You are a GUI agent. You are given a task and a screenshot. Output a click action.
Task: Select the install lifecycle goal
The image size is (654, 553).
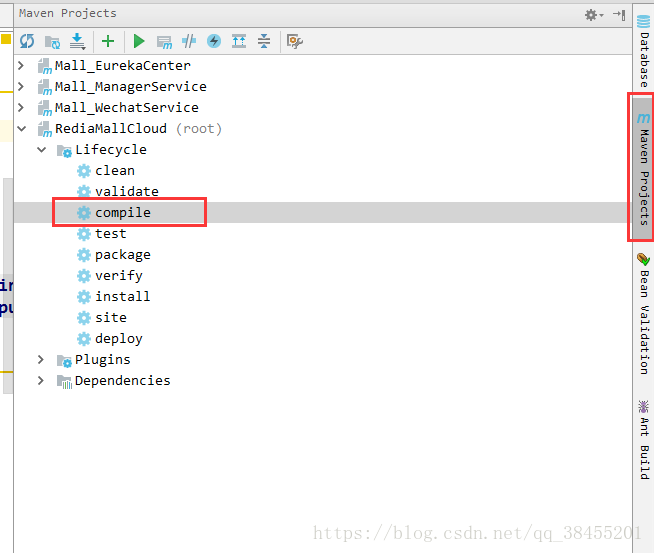(x=123, y=297)
